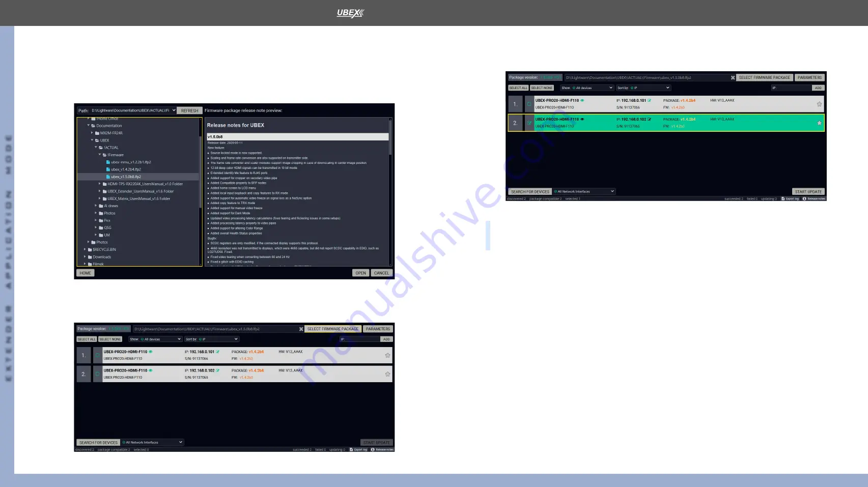Click the Downloads folder icon in file browser
868x487 pixels.
click(90, 257)
